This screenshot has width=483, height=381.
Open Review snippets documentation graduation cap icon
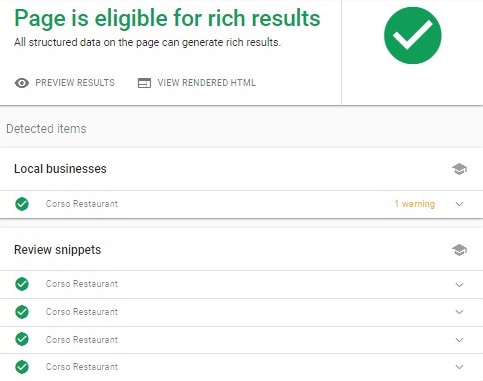459,250
